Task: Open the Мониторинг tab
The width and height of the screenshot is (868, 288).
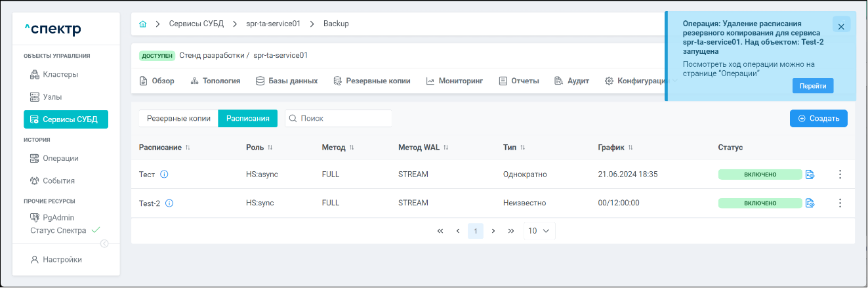Action: [x=454, y=81]
